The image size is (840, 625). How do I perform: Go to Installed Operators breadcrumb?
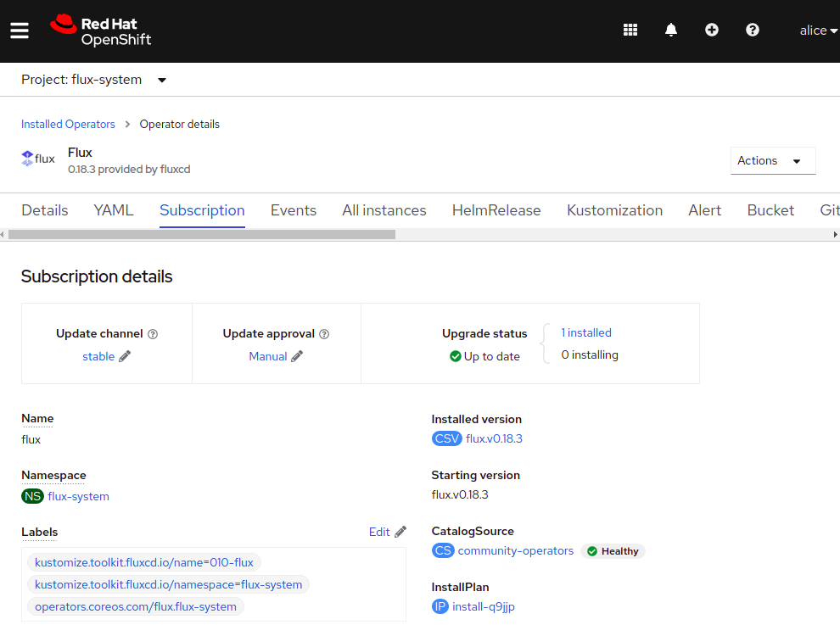(68, 125)
